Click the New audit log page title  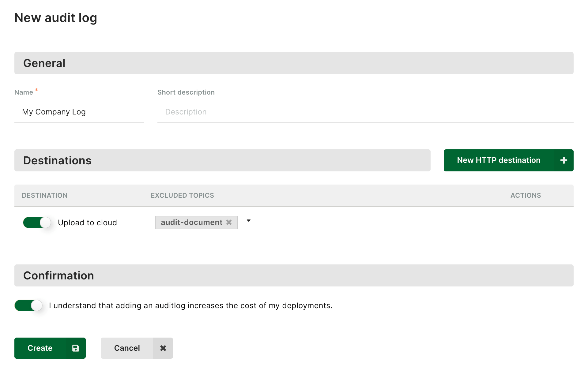point(56,18)
